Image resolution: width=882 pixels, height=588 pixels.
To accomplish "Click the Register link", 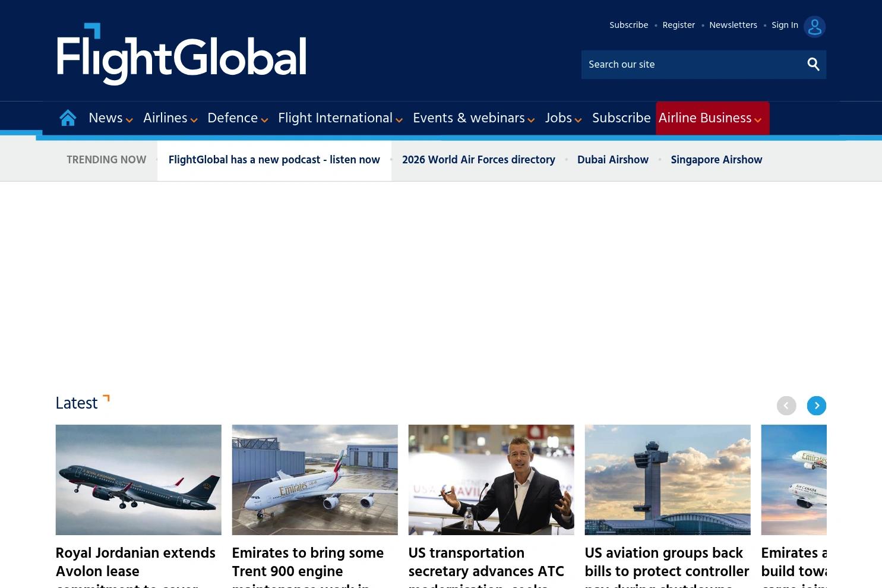I will pyautogui.click(x=678, y=25).
